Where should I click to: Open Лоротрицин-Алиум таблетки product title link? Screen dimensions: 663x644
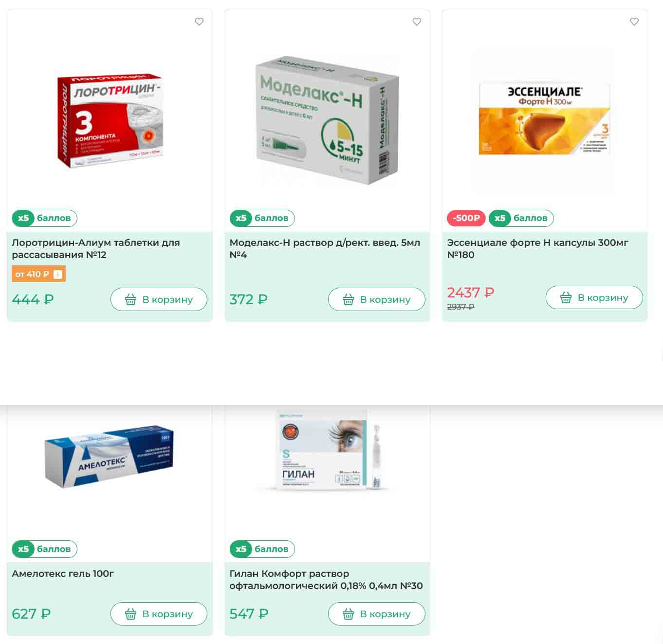coord(96,249)
